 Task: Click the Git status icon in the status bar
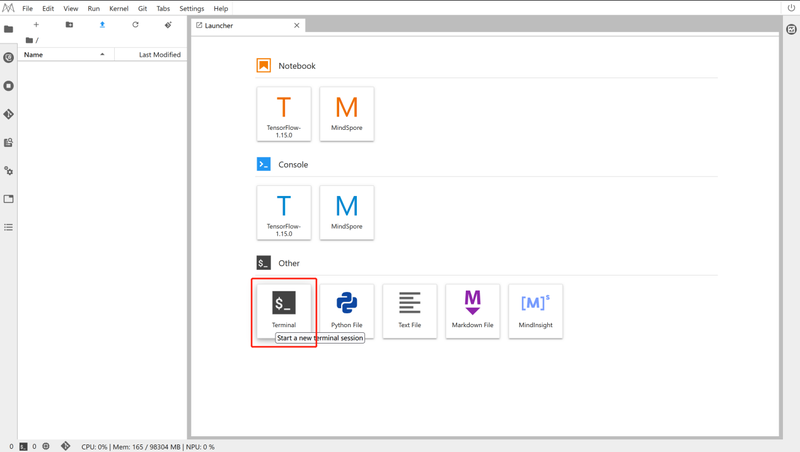click(x=65, y=446)
